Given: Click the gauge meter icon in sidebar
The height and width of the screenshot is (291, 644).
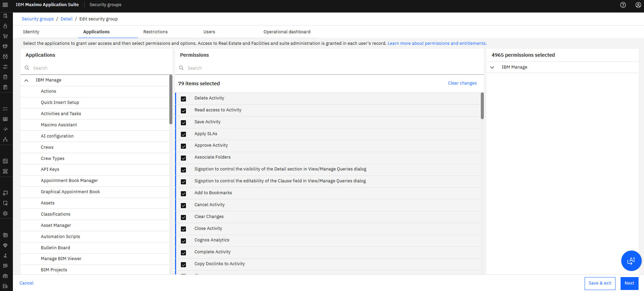Looking at the screenshot, I should (x=5, y=129).
